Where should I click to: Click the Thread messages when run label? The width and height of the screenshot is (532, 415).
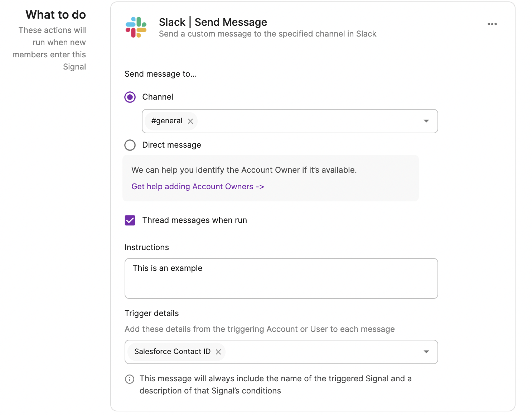pyautogui.click(x=195, y=220)
